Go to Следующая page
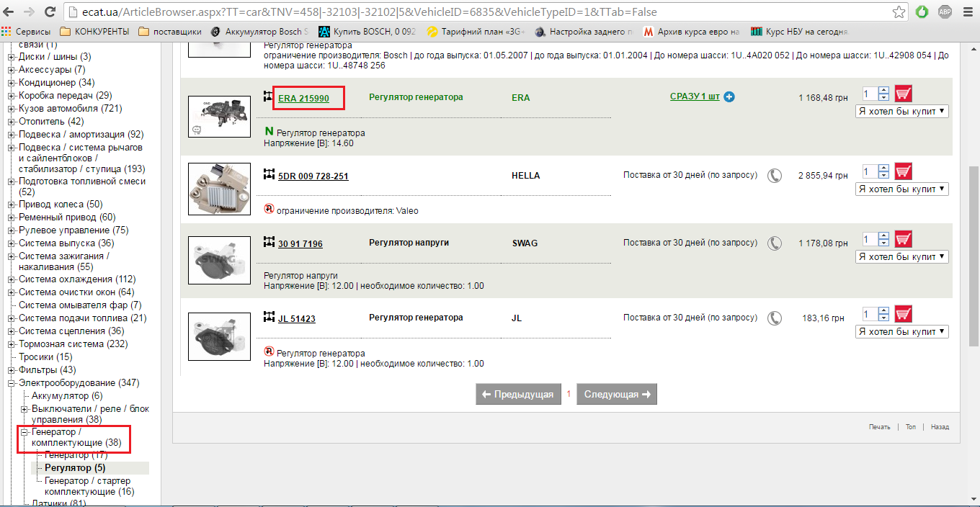The width and height of the screenshot is (980, 507). point(617,394)
